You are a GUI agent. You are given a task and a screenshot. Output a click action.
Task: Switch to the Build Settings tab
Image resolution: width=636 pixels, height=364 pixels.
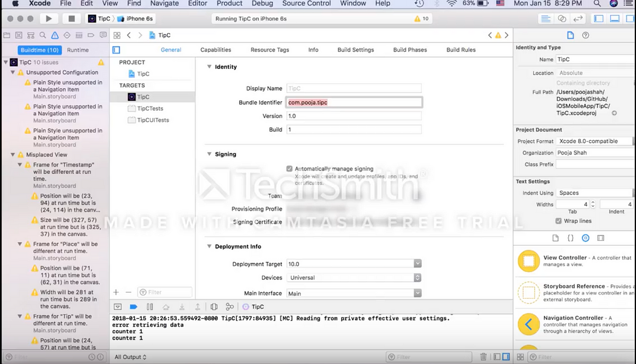(x=356, y=50)
